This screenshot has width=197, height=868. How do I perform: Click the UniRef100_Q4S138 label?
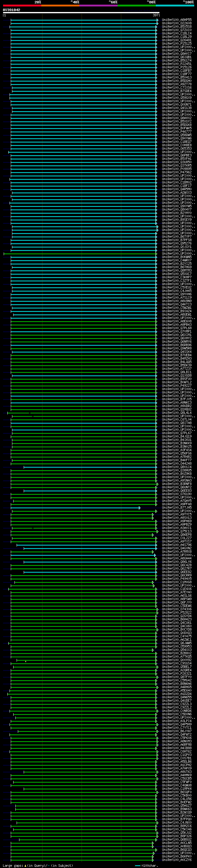pyautogui.click(x=177, y=108)
